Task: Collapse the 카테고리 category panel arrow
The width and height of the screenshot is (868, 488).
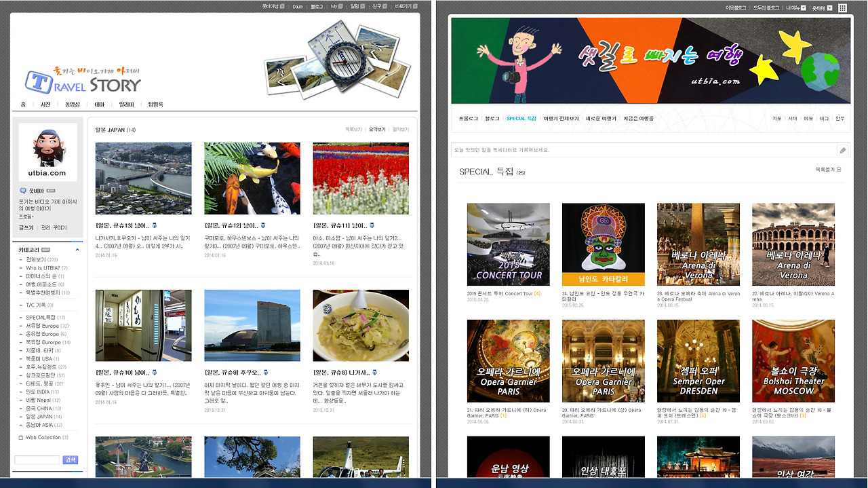Action: (x=77, y=250)
